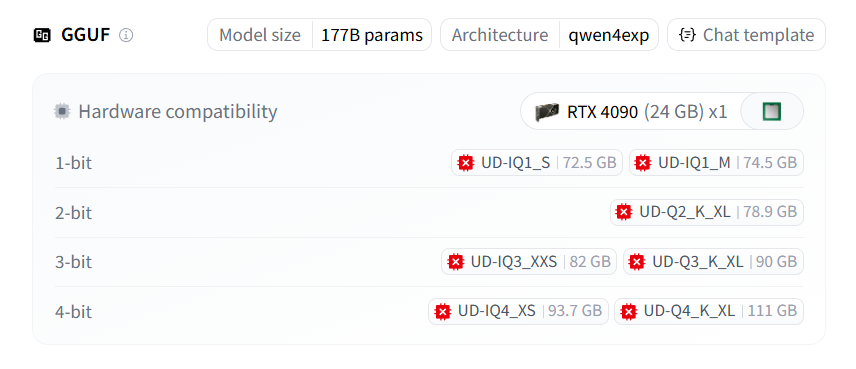
Task: Click the hardware compatibility chip icon
Action: tap(63, 111)
